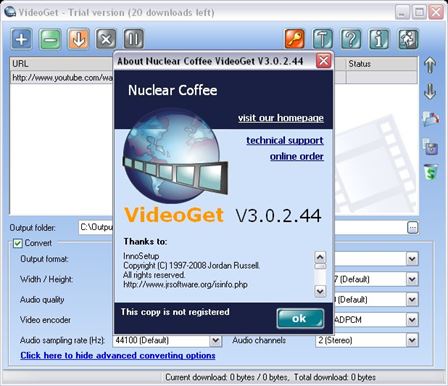Click the output folder browse button

tap(412, 228)
